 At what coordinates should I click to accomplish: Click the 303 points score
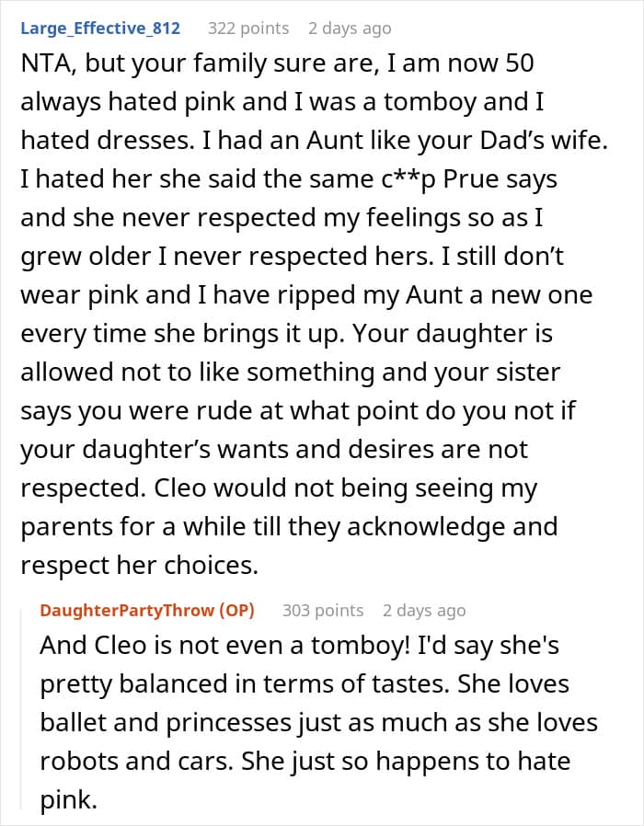click(x=323, y=611)
